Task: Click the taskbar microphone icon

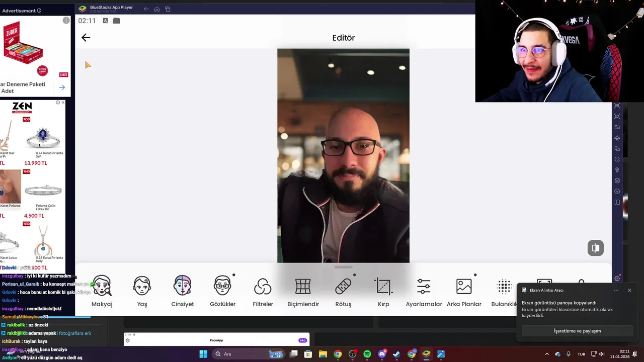Action: [569, 354]
